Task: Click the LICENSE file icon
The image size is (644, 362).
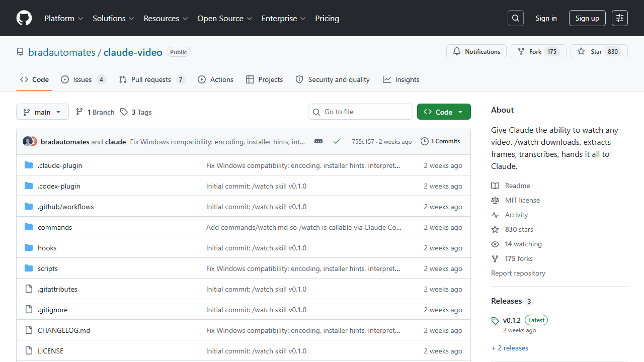Action: (29, 351)
